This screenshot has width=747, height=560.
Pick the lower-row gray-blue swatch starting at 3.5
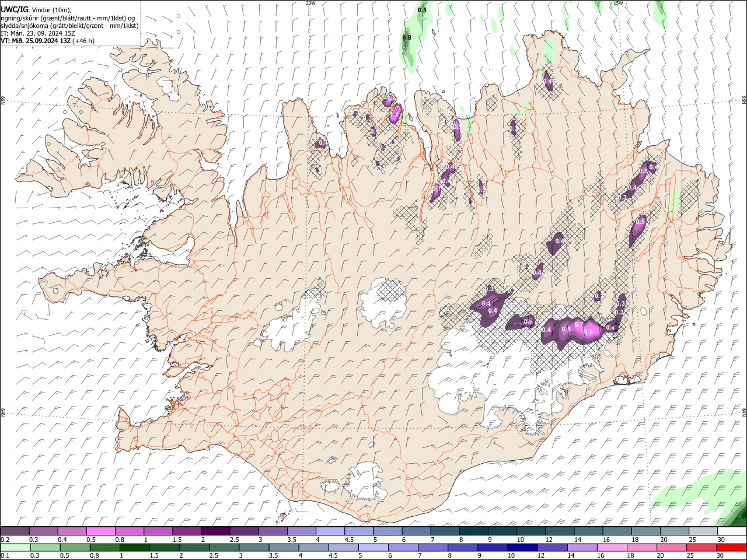(284, 547)
